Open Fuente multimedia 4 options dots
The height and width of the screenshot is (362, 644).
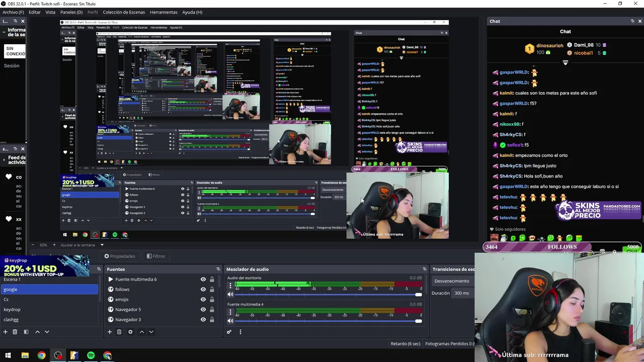230,312
